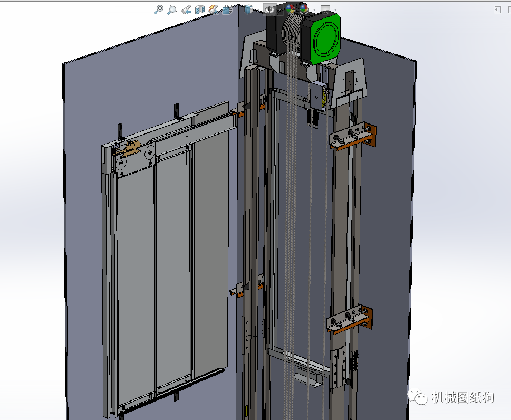Image resolution: width=511 pixels, height=420 pixels.
Task: Click the Display Style cube icon
Action: 249,9
